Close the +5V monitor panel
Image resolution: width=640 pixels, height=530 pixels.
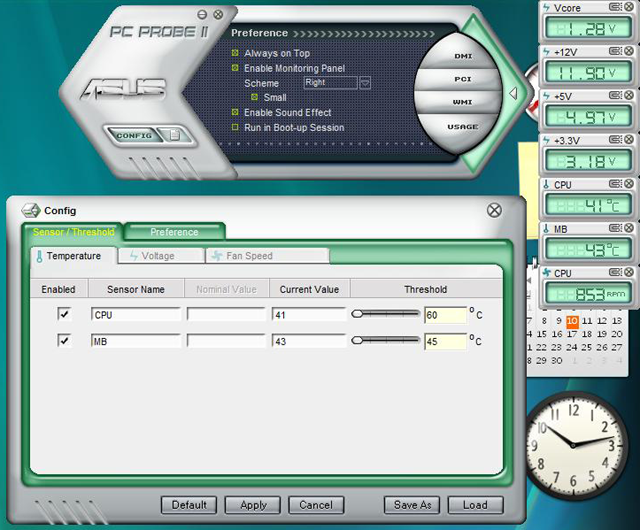629,95
